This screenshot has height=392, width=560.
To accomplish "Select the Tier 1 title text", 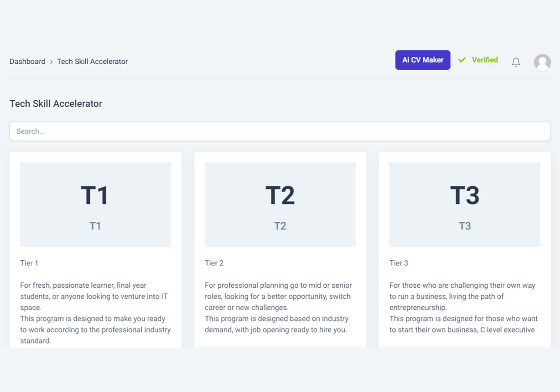I will pyautogui.click(x=29, y=263).
